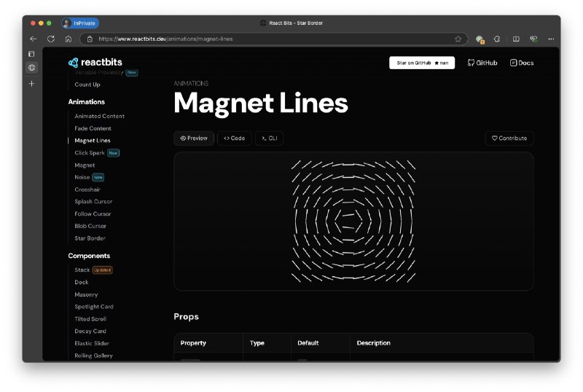The width and height of the screenshot is (583, 392).
Task: Open Fade Content in sidebar
Action: pos(93,128)
